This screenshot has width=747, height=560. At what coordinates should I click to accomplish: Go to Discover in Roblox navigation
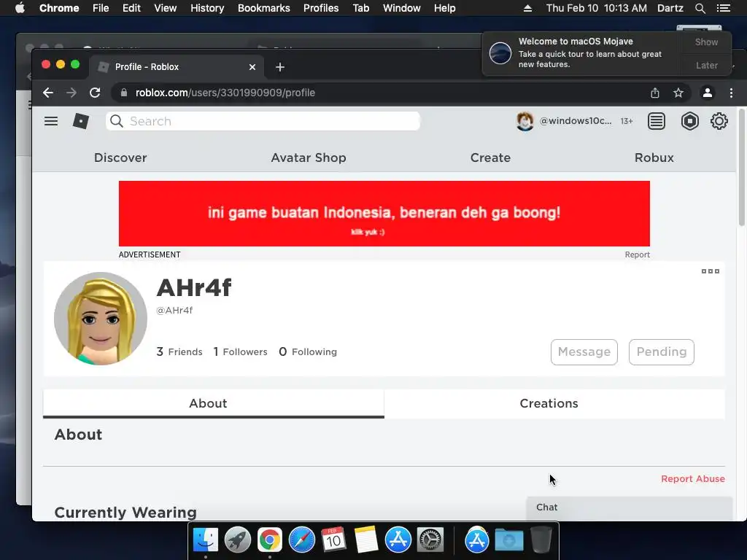(120, 158)
